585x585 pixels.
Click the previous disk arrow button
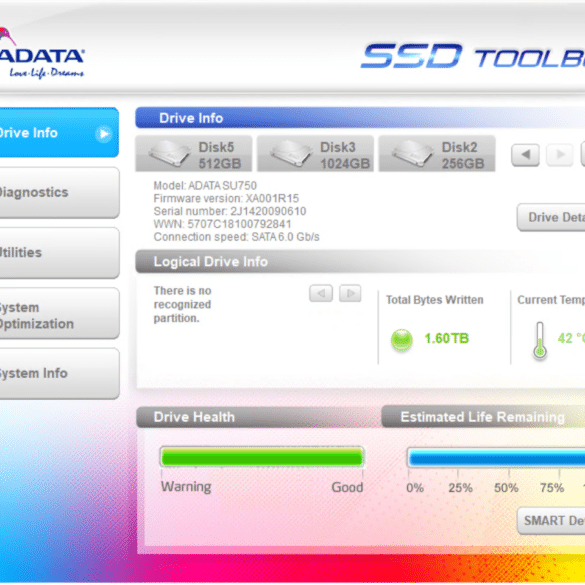[525, 154]
